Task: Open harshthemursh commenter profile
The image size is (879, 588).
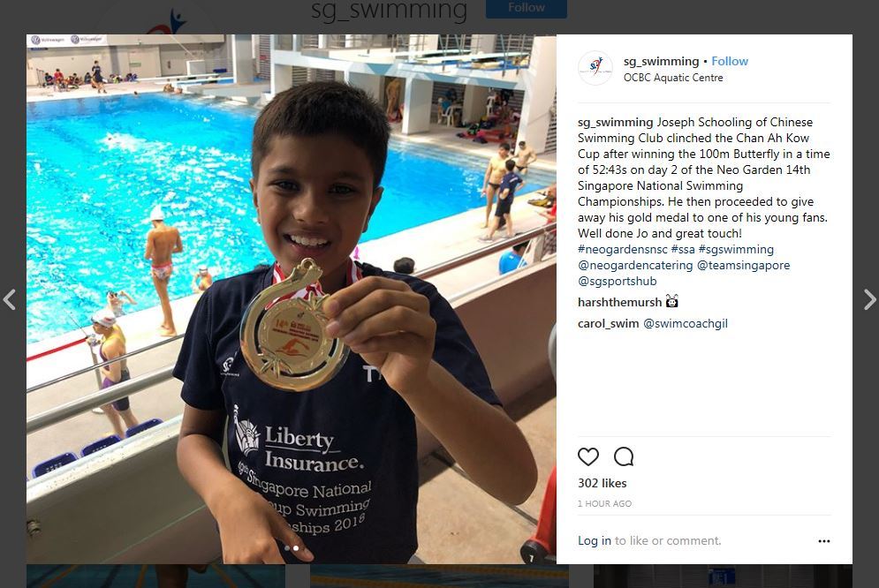Action: tap(619, 303)
